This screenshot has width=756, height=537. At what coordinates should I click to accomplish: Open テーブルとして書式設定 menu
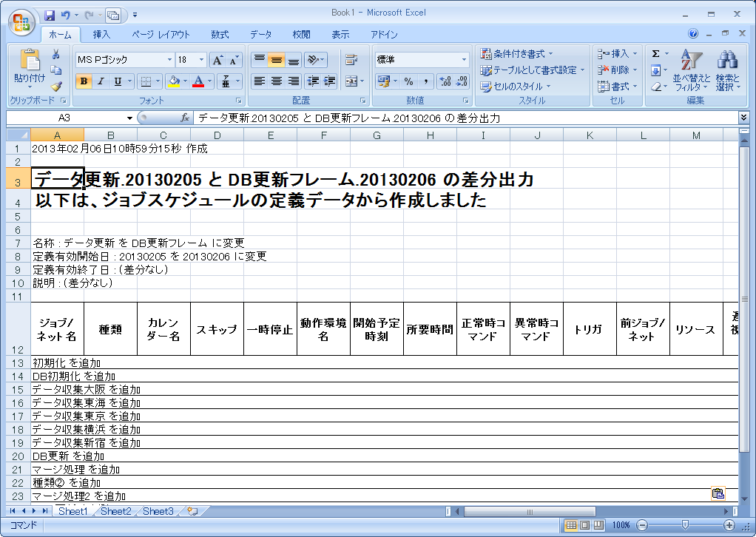(x=533, y=70)
